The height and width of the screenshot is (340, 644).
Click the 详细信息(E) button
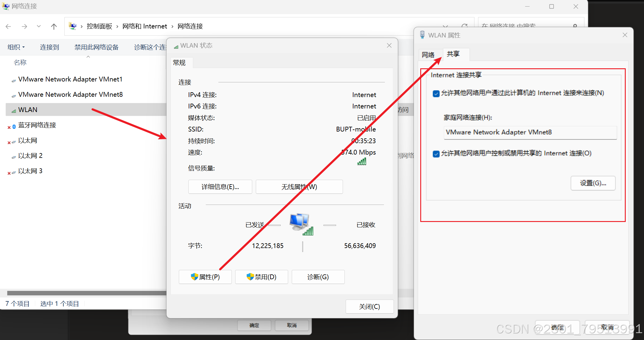point(220,187)
